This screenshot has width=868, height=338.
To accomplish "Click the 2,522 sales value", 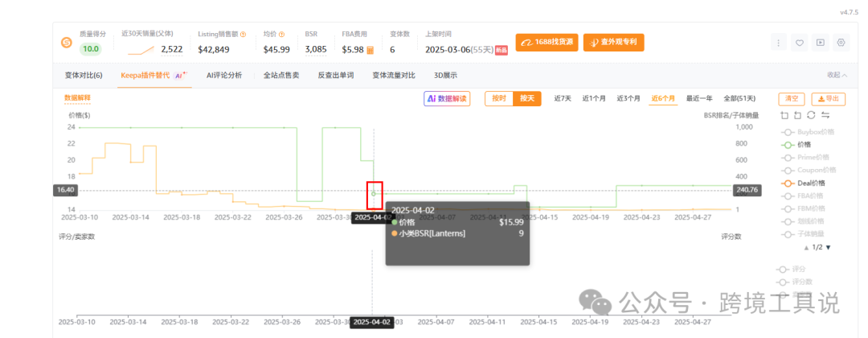I will pyautogui.click(x=172, y=49).
